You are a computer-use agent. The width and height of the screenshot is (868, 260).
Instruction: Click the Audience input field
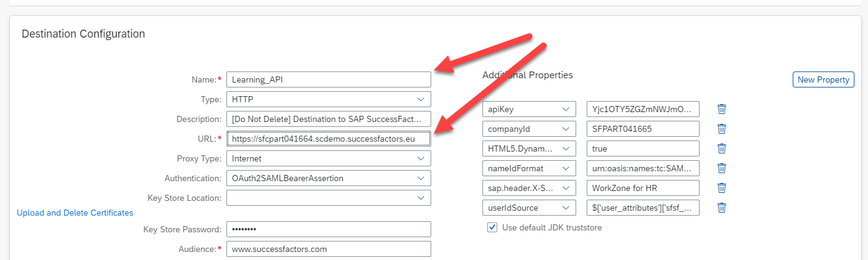[329, 249]
